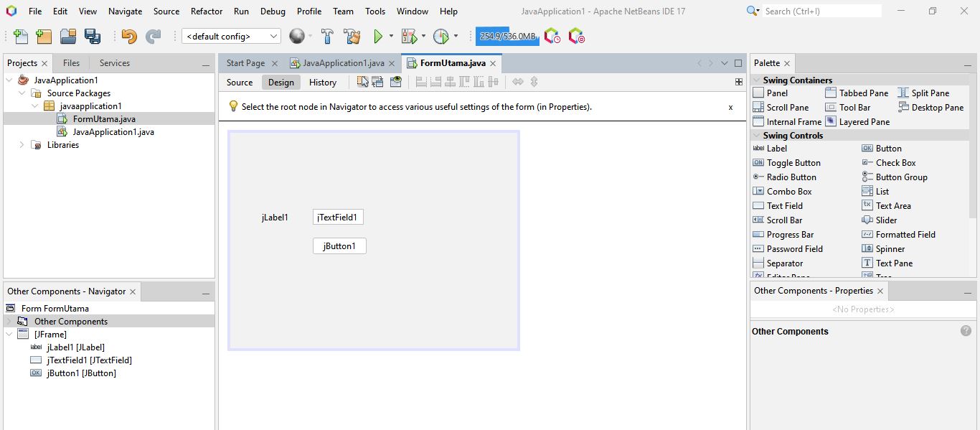Enable Selection Mode in designer toolbar
The height and width of the screenshot is (430, 980).
tap(363, 82)
